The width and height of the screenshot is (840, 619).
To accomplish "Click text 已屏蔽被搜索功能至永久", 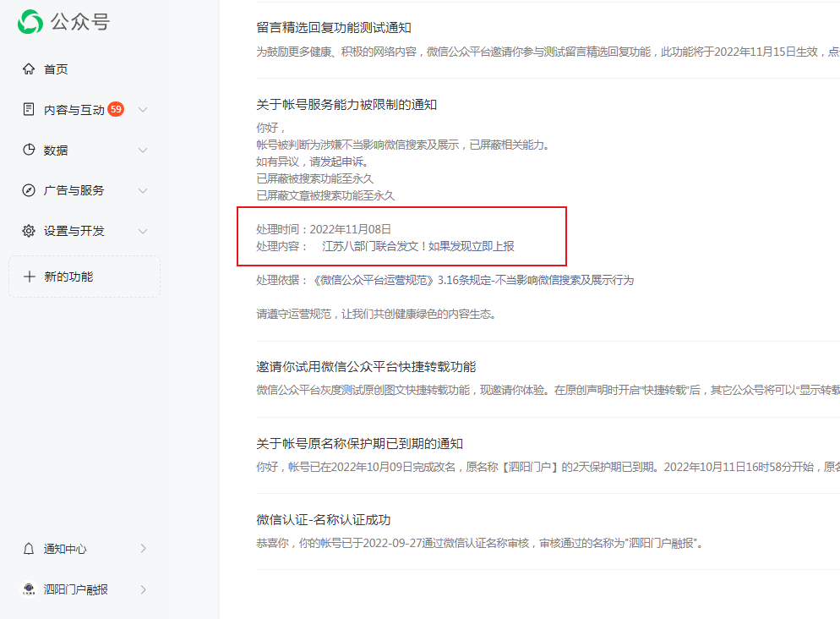I will coord(315,178).
